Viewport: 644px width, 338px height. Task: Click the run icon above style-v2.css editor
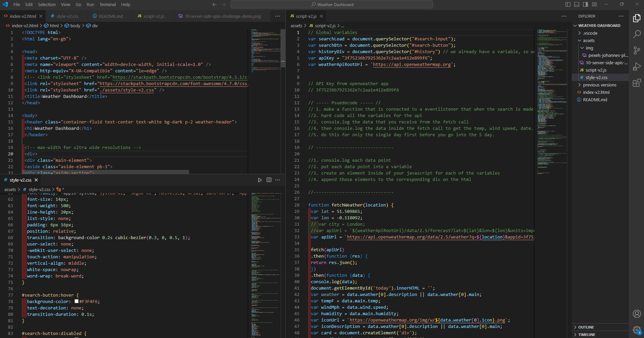pyautogui.click(x=260, y=180)
